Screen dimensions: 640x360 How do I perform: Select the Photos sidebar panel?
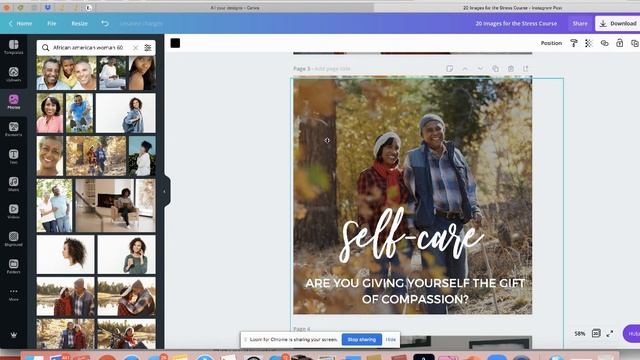click(x=13, y=102)
